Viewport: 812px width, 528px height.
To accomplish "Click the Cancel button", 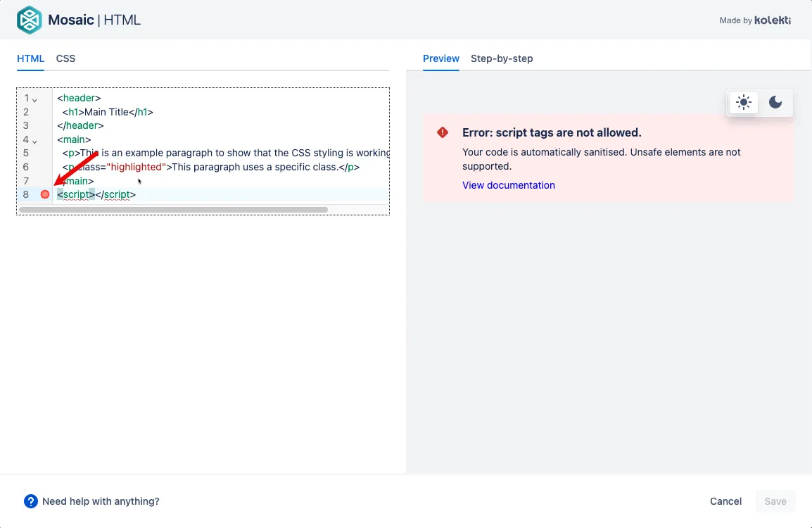I will (x=725, y=501).
